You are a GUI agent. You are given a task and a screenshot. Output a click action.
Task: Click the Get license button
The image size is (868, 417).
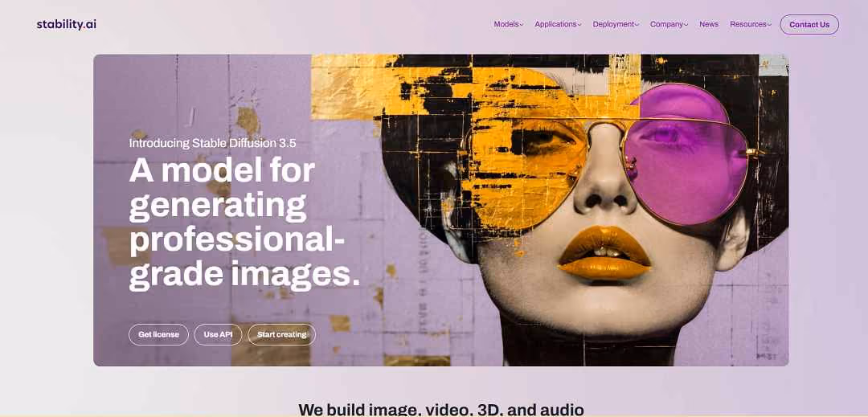point(158,334)
